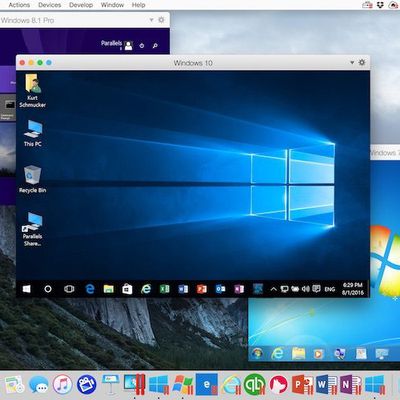400x400 pixels.
Task: Launch Internet Explorer from Windows 7 taskbar
Action: pyautogui.click(x=277, y=353)
